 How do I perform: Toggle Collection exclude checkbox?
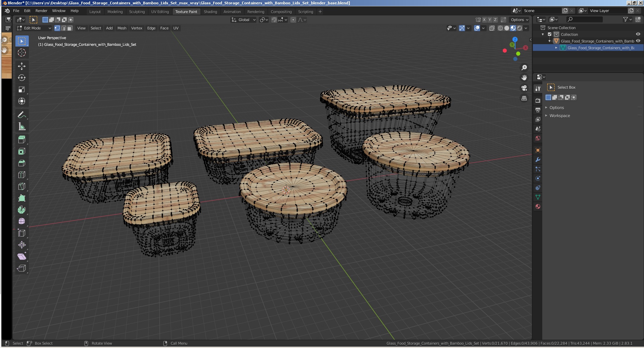[550, 34]
